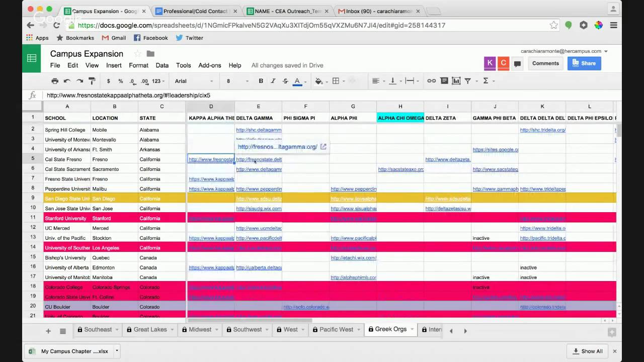Click the Print icon in the toolbar

[x=55, y=81]
